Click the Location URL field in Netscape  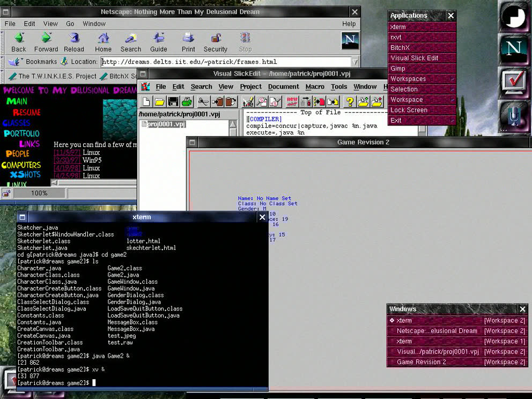click(226, 62)
